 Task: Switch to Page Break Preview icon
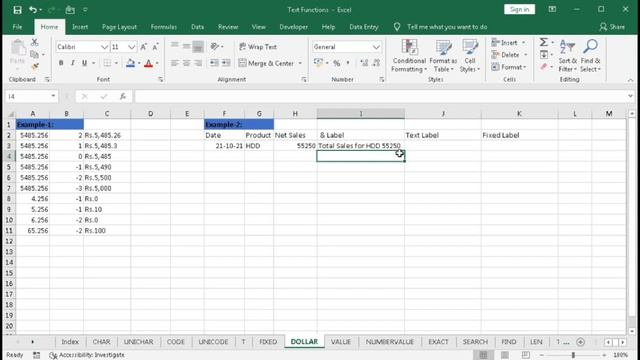click(526, 355)
